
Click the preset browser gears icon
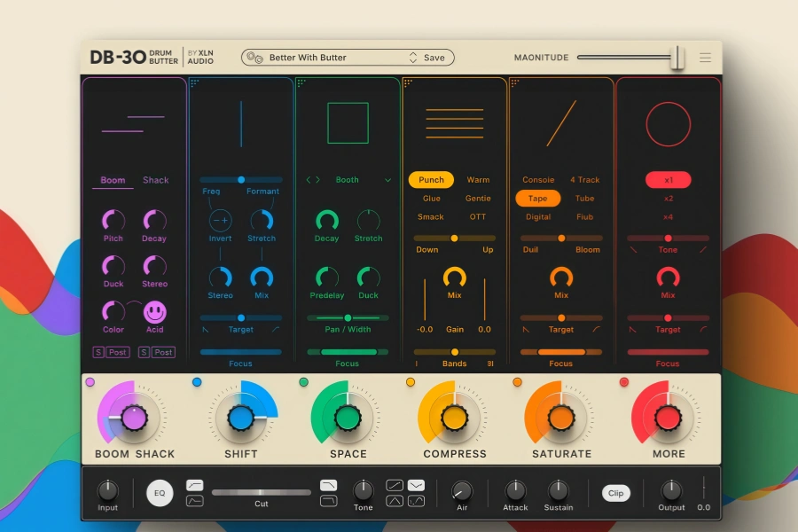coord(254,58)
